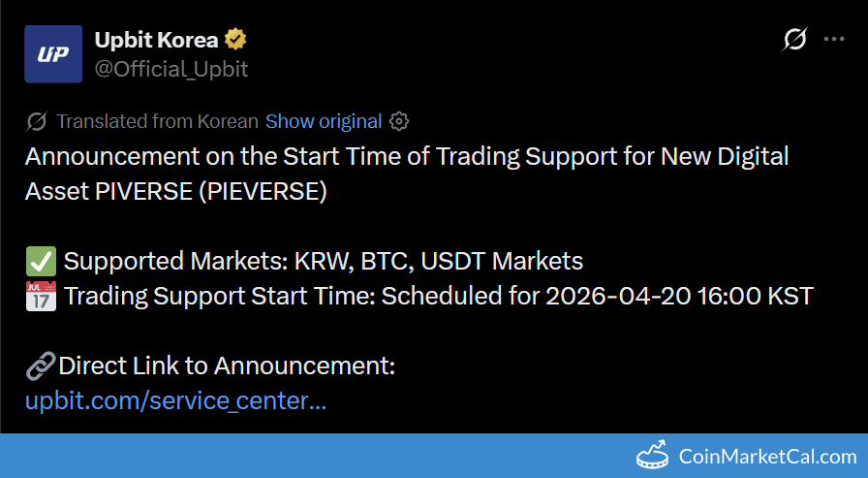Click the CoinMarketCal.com watermark text
868x478 pixels.
coord(767,456)
